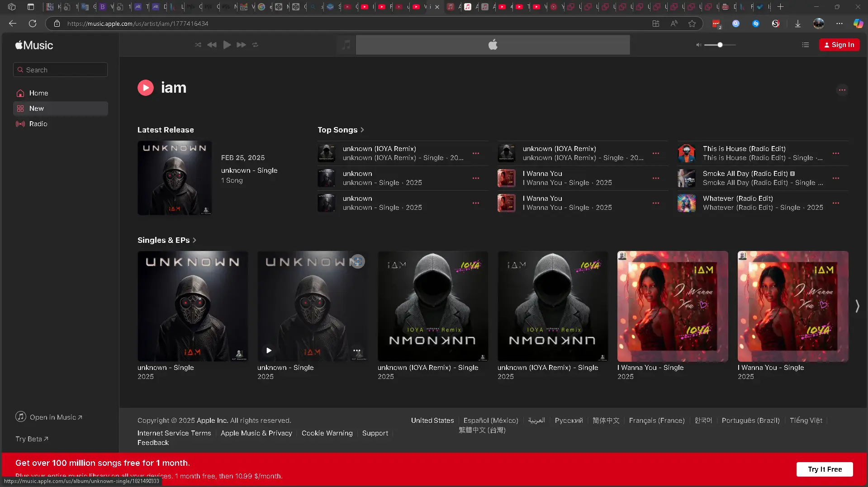The height and width of the screenshot is (487, 868).
Task: Open the playing next queue list
Action: pyautogui.click(x=805, y=45)
